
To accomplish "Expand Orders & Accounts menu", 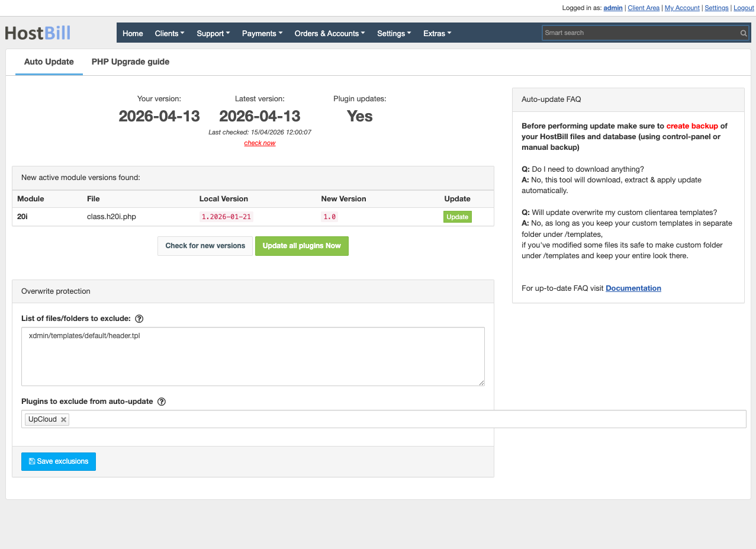I will 329,33.
